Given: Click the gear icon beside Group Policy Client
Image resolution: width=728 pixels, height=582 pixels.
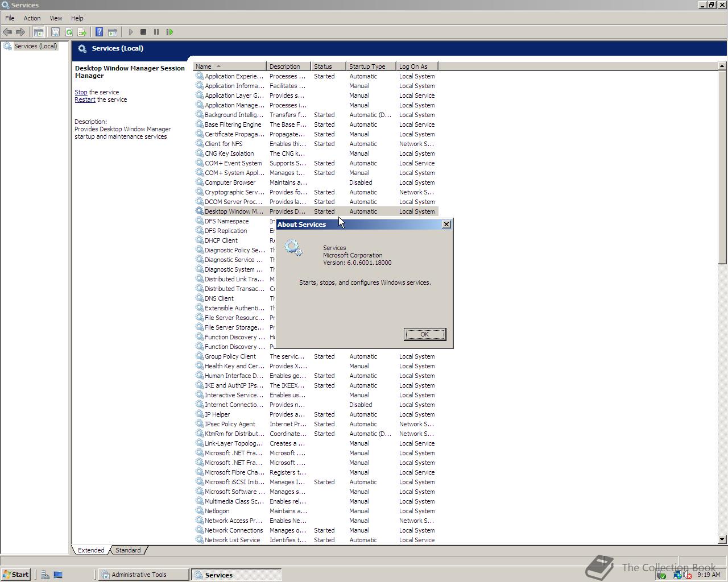Looking at the screenshot, I should pos(200,356).
